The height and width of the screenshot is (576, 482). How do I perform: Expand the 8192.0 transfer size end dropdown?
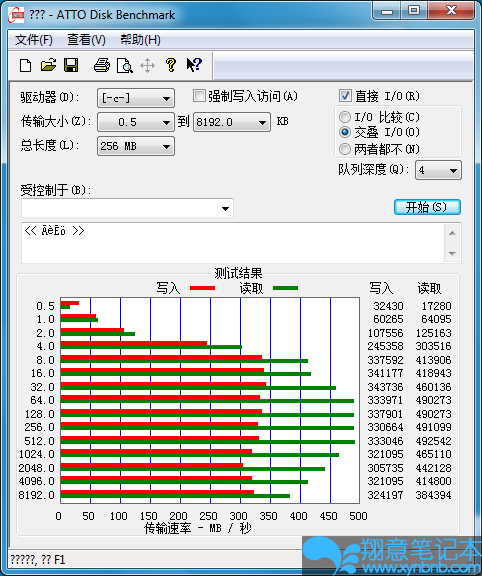(x=232, y=122)
